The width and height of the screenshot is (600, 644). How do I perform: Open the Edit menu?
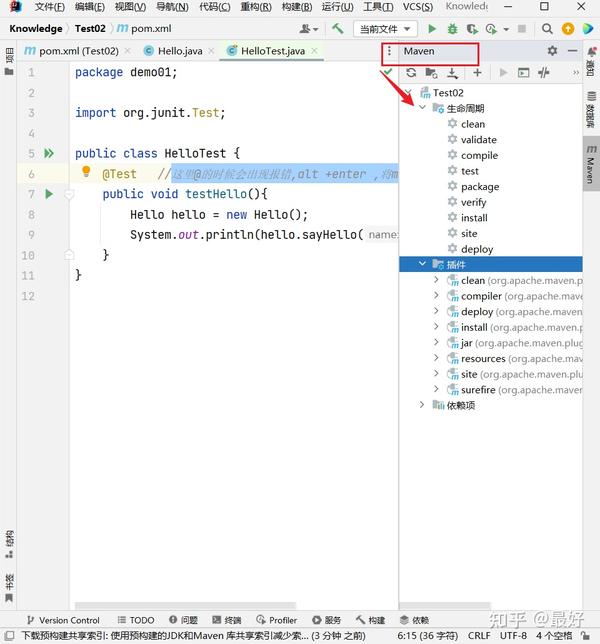(x=90, y=7)
